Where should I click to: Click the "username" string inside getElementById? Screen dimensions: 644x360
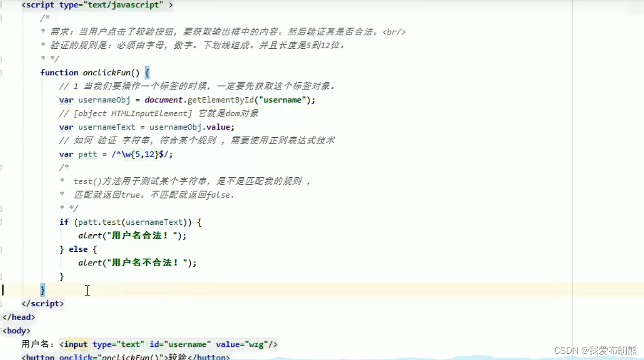283,100
